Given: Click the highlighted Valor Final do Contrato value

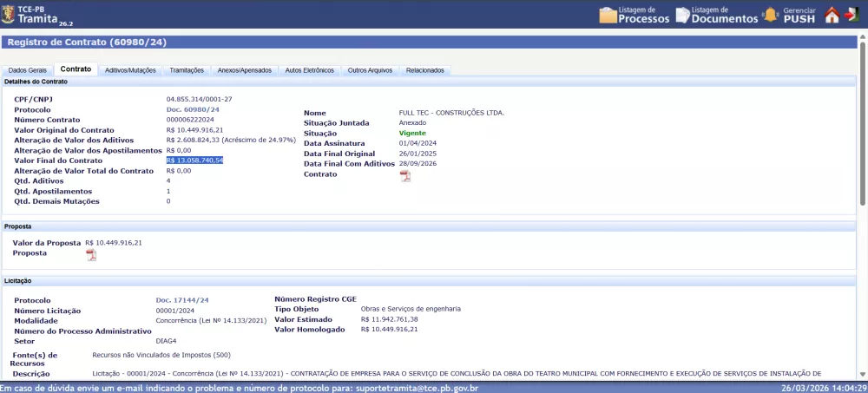Looking at the screenshot, I should [194, 160].
